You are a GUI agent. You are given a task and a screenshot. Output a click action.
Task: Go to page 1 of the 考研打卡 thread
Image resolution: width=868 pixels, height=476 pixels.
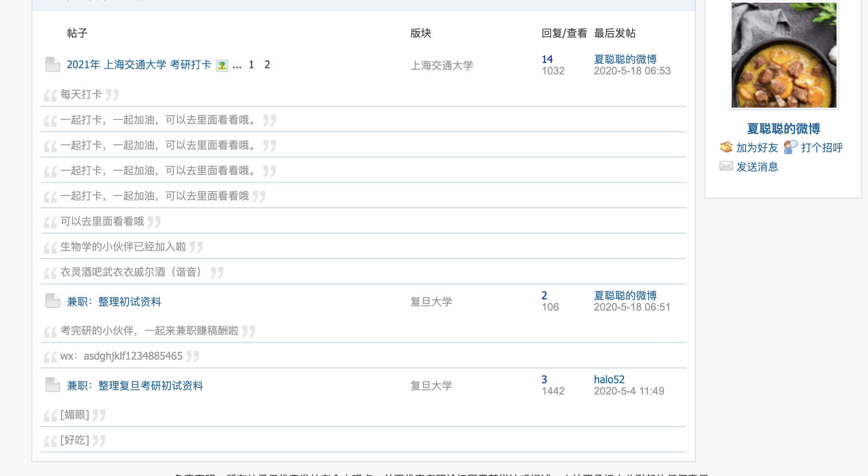pyautogui.click(x=251, y=65)
